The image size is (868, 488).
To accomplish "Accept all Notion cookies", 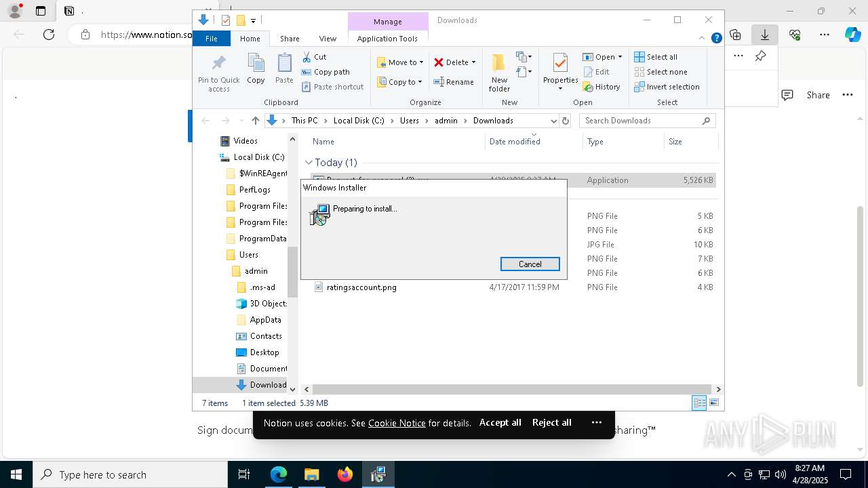I will [x=500, y=422].
